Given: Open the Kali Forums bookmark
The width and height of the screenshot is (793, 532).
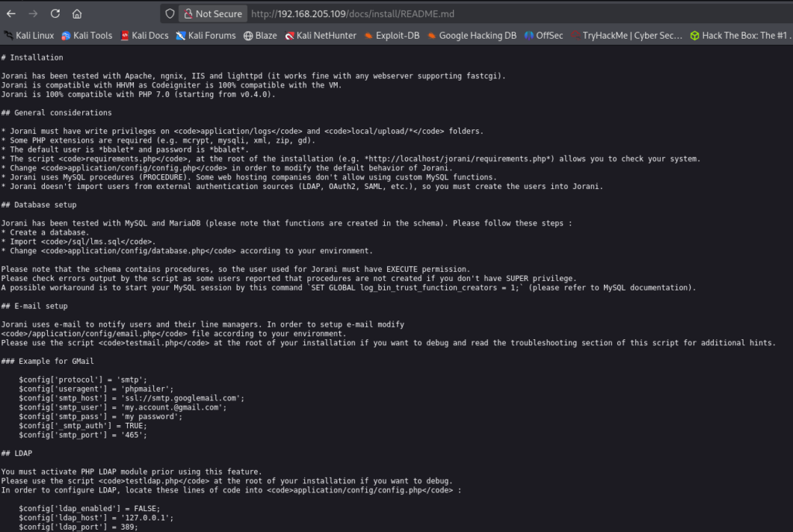Looking at the screenshot, I should pos(205,36).
